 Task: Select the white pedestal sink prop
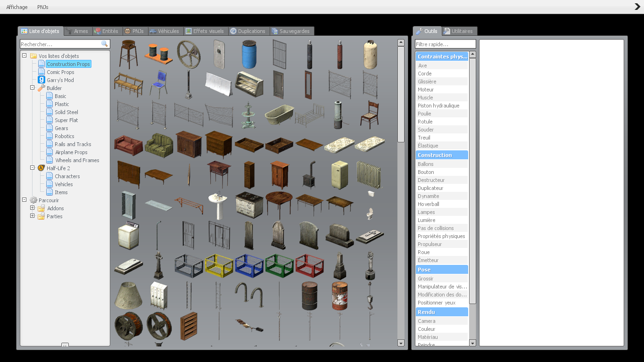point(219,205)
